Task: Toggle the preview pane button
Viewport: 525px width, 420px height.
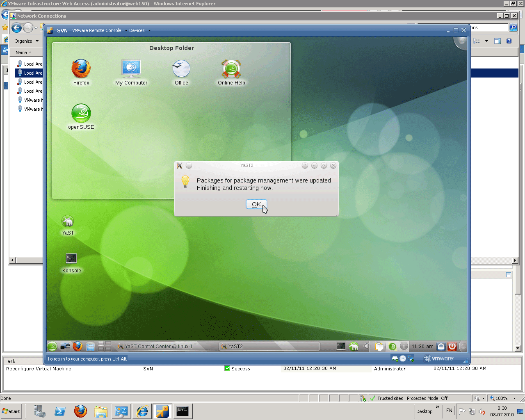Action: (x=498, y=41)
